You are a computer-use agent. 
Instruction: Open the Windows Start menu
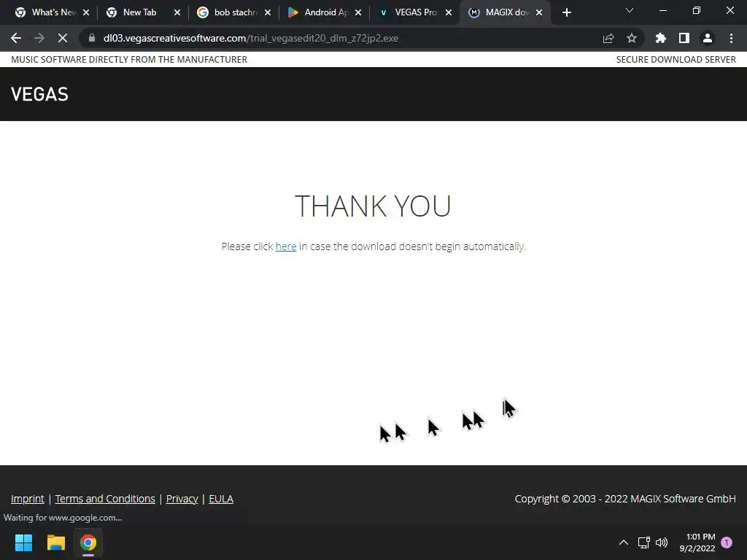pos(24,542)
